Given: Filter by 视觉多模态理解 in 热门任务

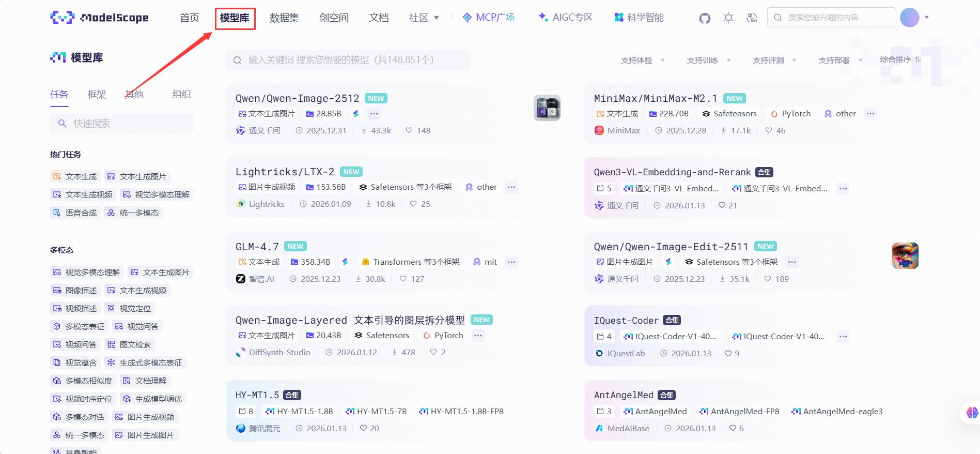Looking at the screenshot, I should coord(157,195).
